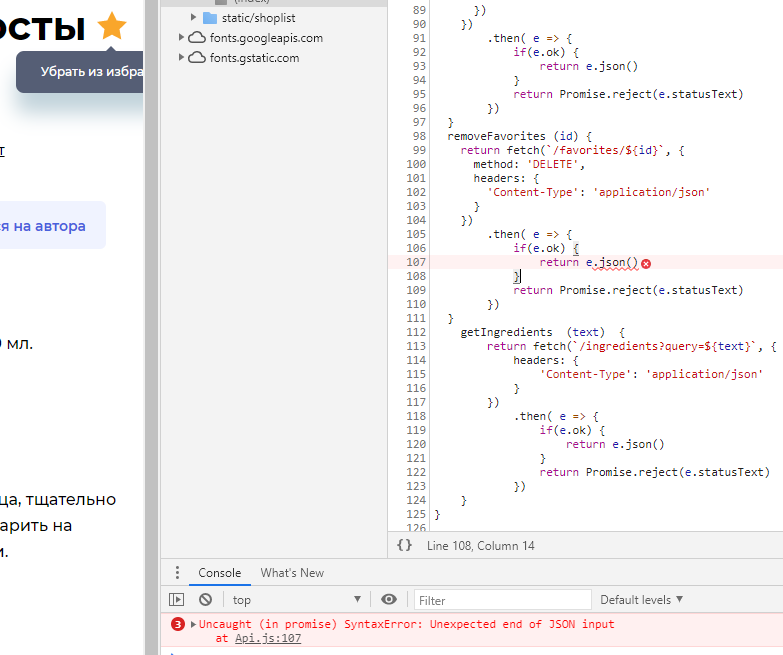
Task: Click inside the console Filter field
Action: coord(503,600)
